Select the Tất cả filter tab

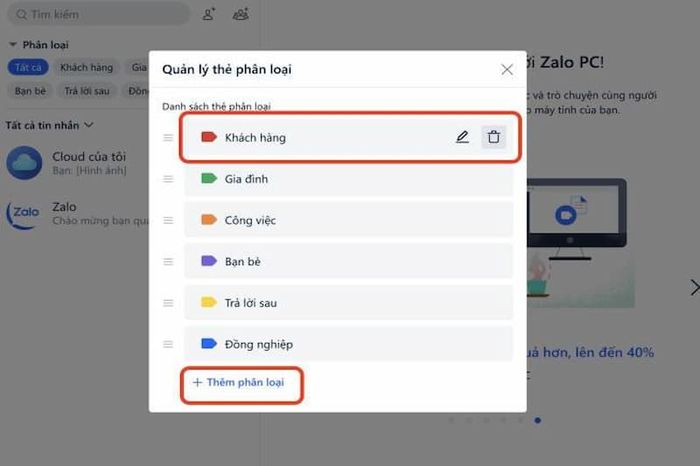[28, 67]
